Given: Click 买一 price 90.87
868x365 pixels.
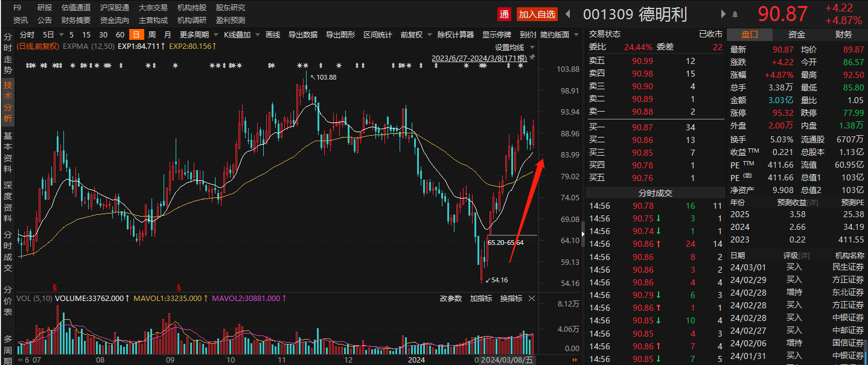Looking at the screenshot, I should tap(642, 127).
